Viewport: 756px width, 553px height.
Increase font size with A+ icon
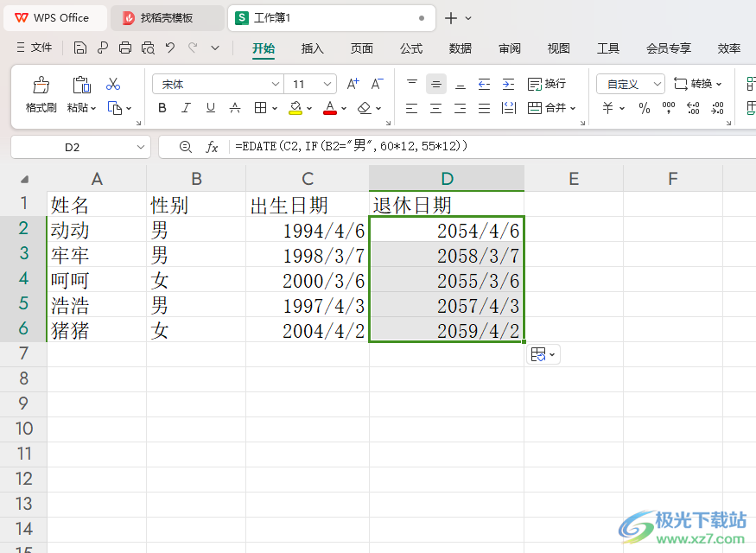coord(353,84)
